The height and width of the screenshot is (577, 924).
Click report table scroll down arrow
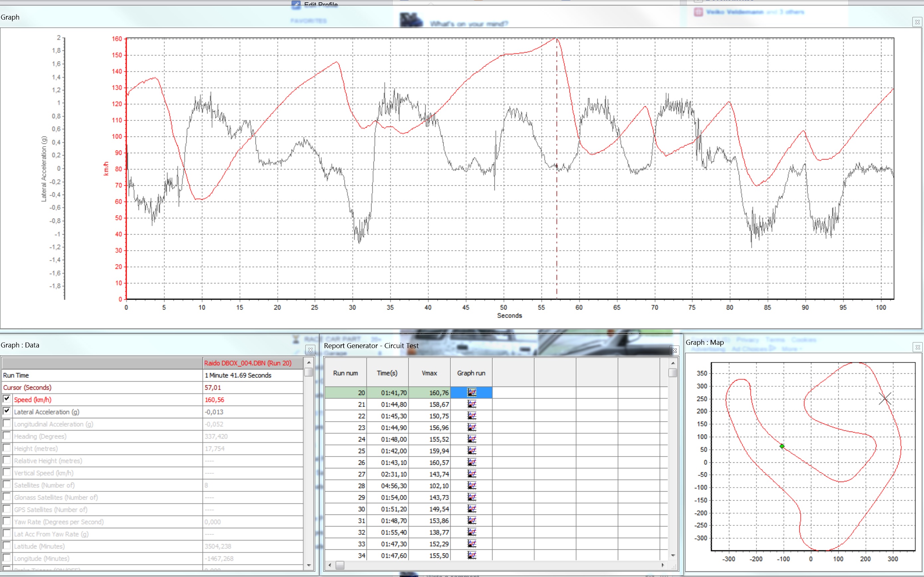(x=673, y=555)
